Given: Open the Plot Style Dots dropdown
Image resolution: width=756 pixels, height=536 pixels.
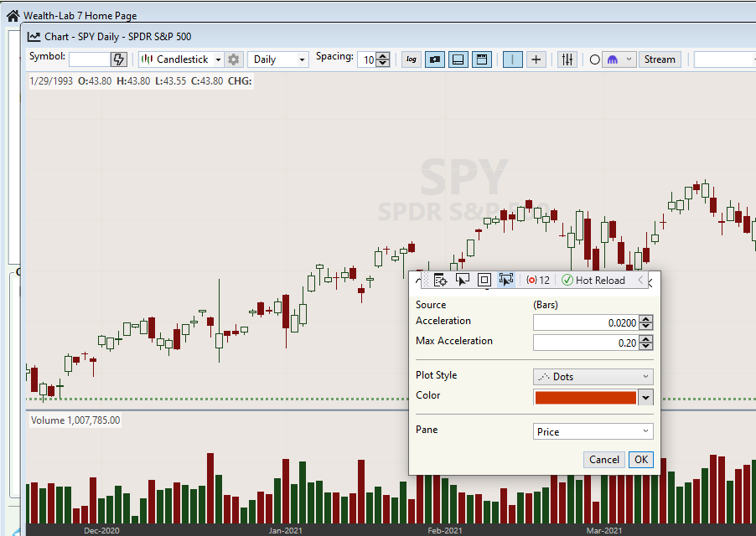Looking at the screenshot, I should coord(593,377).
